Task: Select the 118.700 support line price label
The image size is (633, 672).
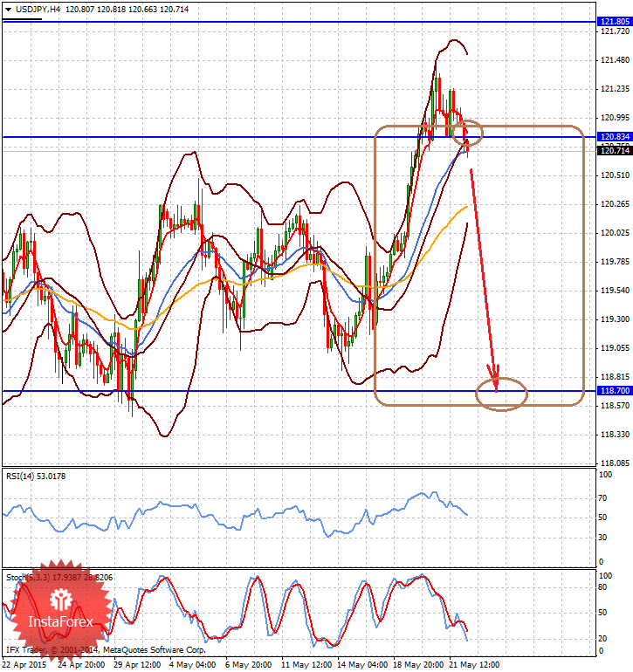Action: click(x=615, y=391)
